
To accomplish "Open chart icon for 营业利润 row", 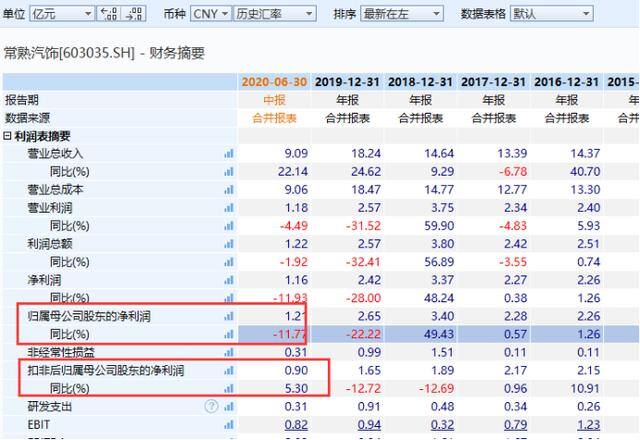I will [x=229, y=208].
